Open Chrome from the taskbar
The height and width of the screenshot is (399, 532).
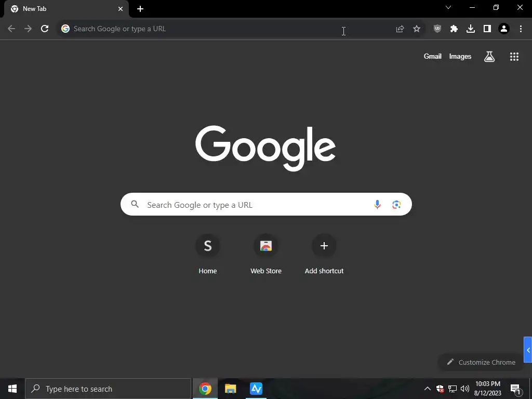[205, 389]
